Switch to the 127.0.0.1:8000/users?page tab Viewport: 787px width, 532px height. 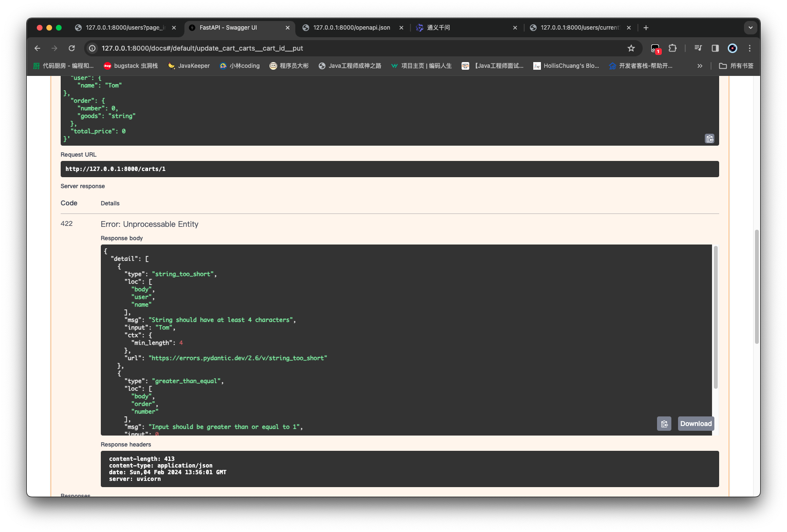pos(126,28)
